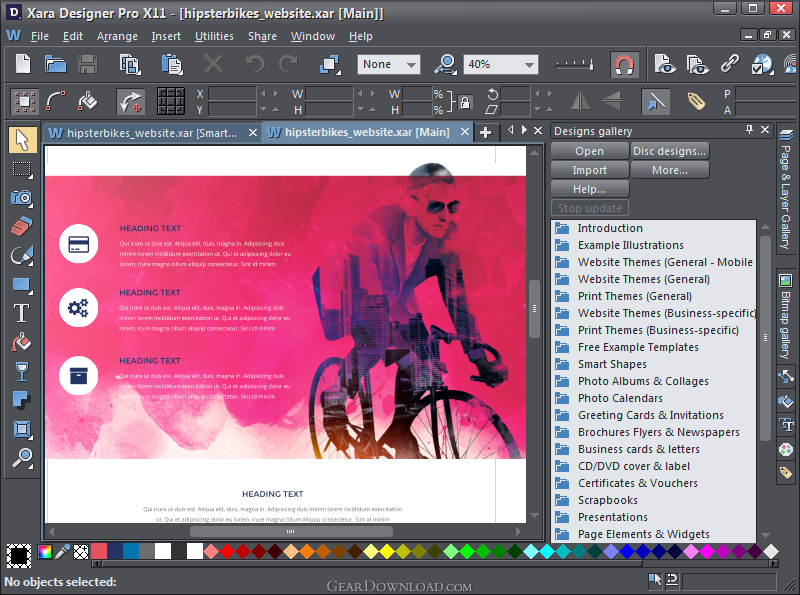Select the Drawing pen tool
The height and width of the screenshot is (595, 800).
22,255
